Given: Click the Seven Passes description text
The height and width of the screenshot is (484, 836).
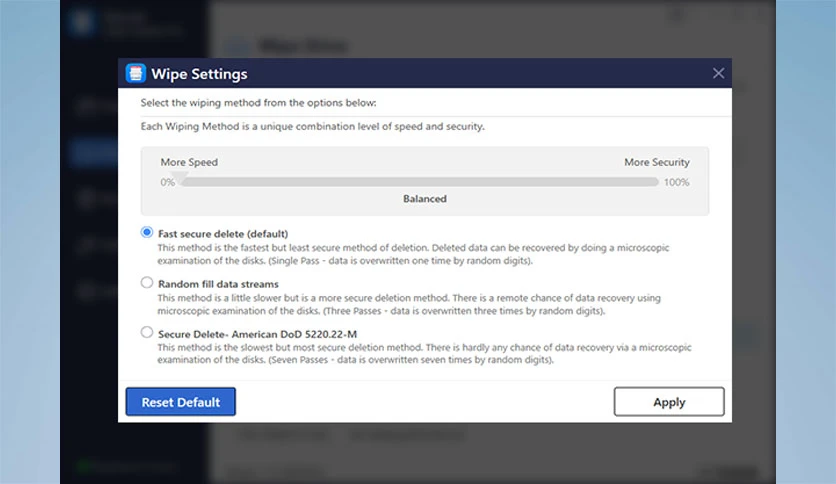Looking at the screenshot, I should (x=424, y=353).
